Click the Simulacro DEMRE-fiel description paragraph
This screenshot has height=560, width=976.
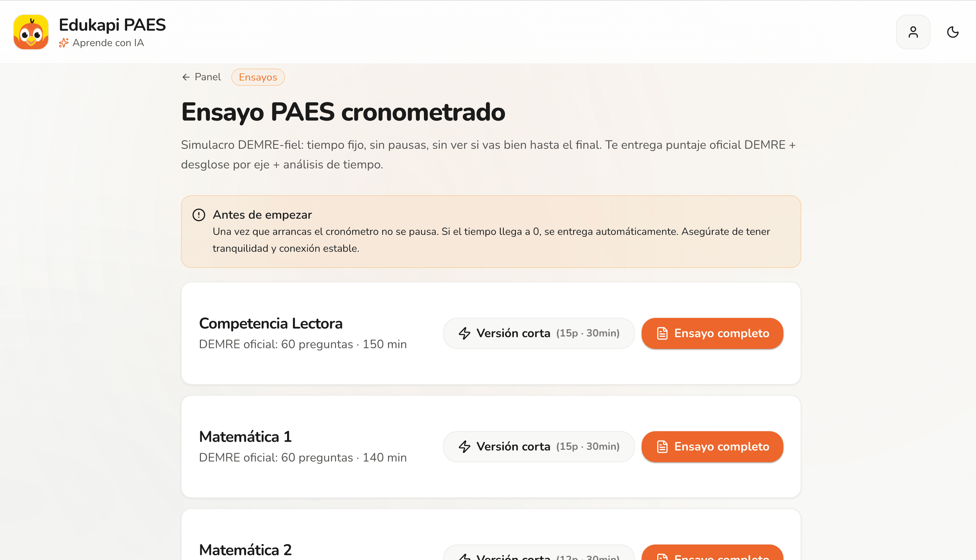pos(488,155)
